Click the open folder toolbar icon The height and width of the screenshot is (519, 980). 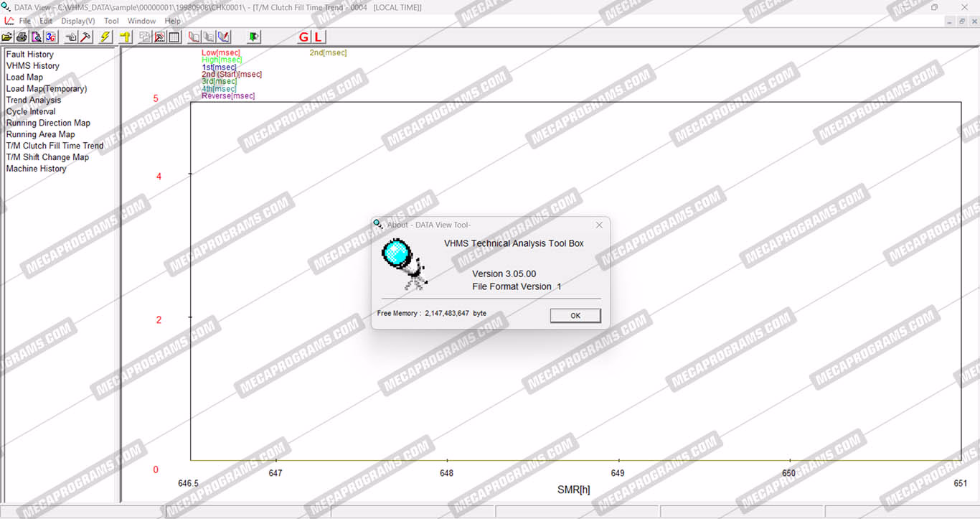click(x=8, y=37)
